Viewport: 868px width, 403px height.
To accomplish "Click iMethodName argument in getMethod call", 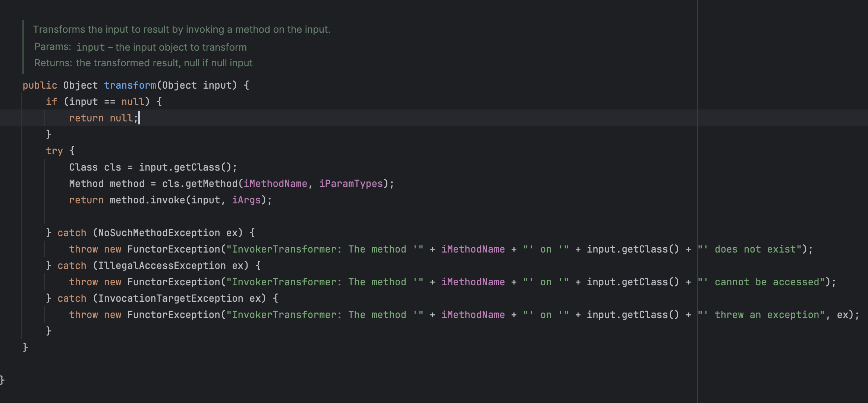I will coord(276,184).
